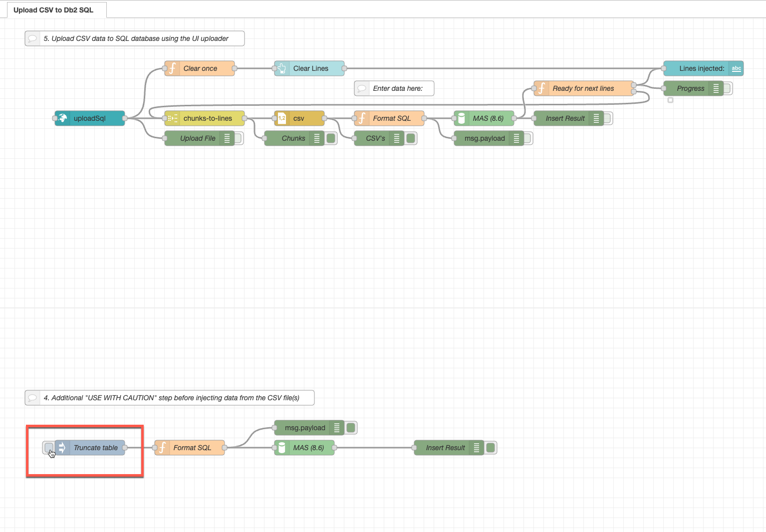
Task: Select the Clear Lines node label
Action: [311, 68]
